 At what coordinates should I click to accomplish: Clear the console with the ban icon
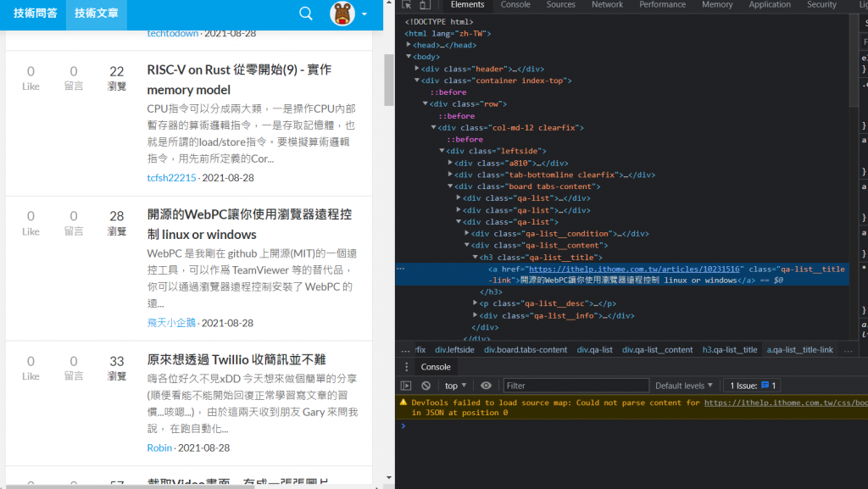point(426,386)
